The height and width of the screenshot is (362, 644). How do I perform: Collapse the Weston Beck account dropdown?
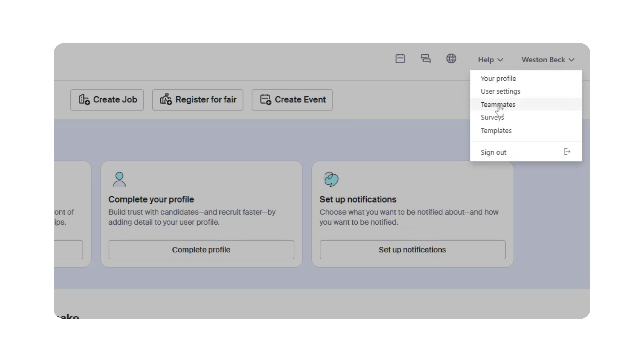tap(548, 60)
